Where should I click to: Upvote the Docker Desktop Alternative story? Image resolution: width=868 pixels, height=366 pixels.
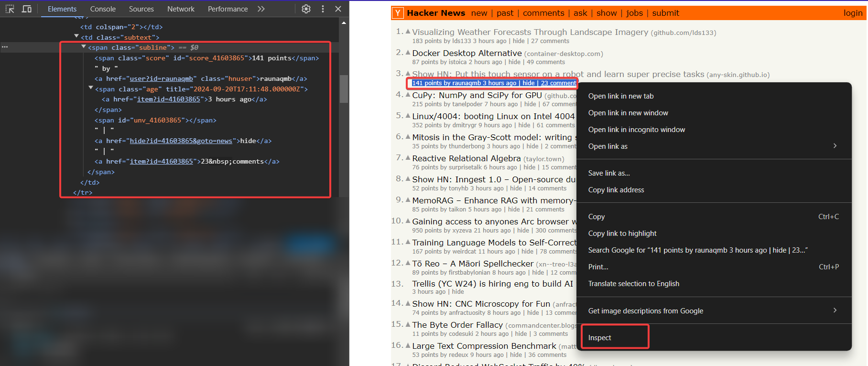click(408, 53)
